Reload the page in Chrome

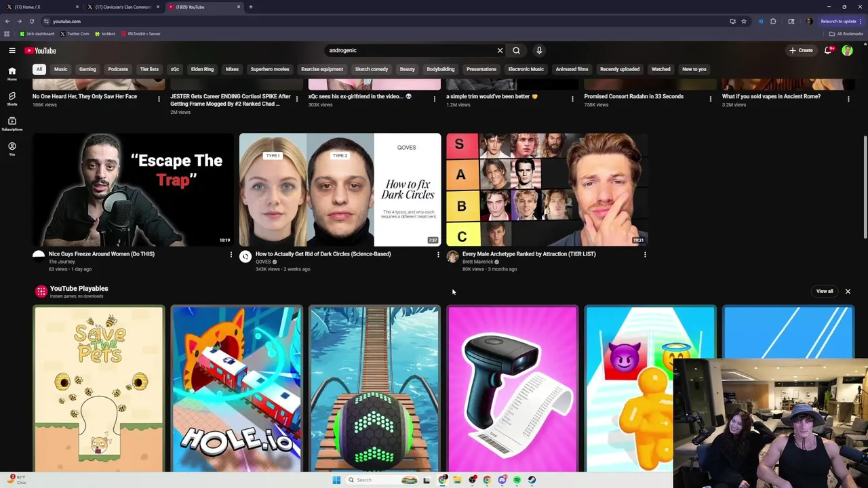click(31, 21)
